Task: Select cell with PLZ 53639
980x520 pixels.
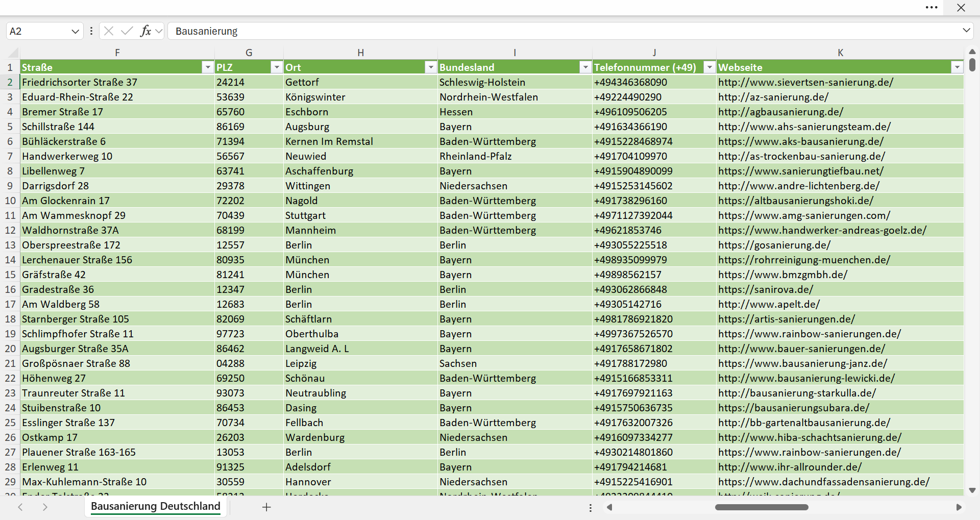Action: [249, 97]
